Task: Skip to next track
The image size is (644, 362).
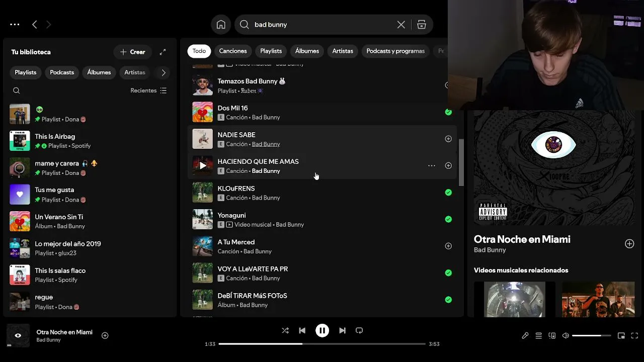Action: [x=342, y=330]
